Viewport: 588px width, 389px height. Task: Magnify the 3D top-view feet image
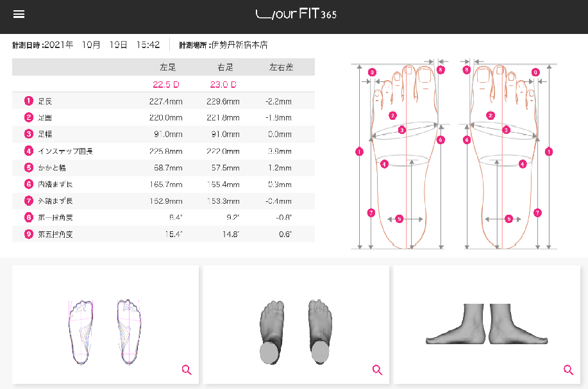(x=377, y=370)
